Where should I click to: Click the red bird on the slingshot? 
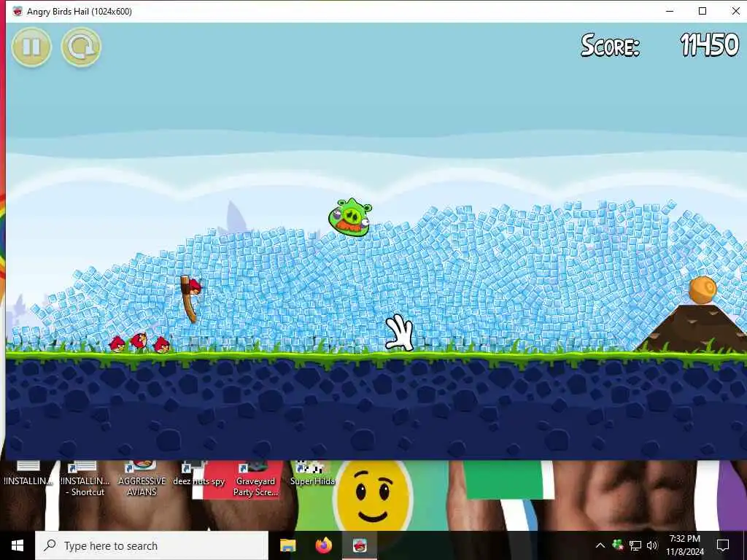[x=194, y=287]
